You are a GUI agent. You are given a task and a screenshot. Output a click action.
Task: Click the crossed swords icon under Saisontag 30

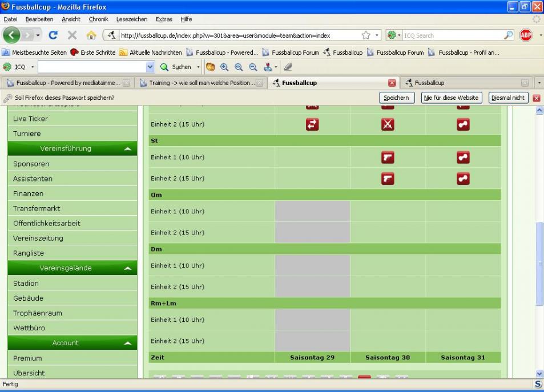click(388, 124)
